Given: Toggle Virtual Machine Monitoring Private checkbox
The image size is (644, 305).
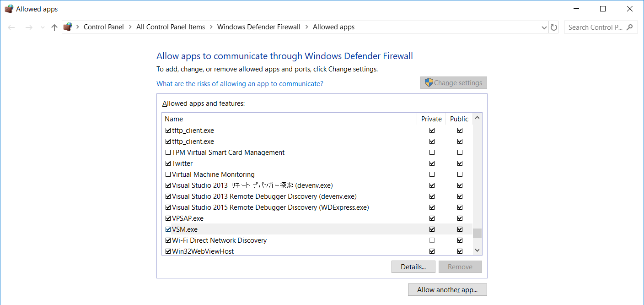Looking at the screenshot, I should tap(432, 174).
